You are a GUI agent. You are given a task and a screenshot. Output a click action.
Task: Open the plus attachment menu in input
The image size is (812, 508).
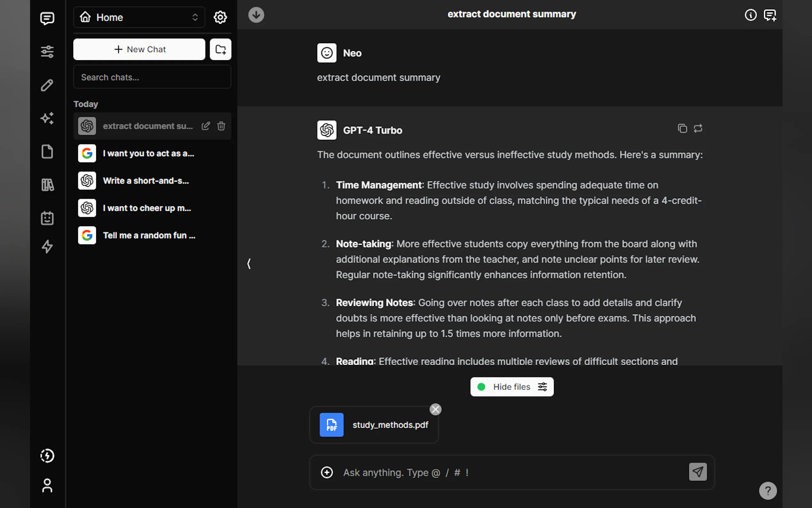[327, 472]
